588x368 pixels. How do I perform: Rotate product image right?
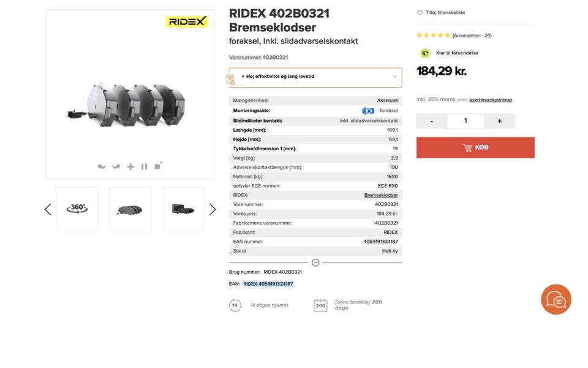116,166
